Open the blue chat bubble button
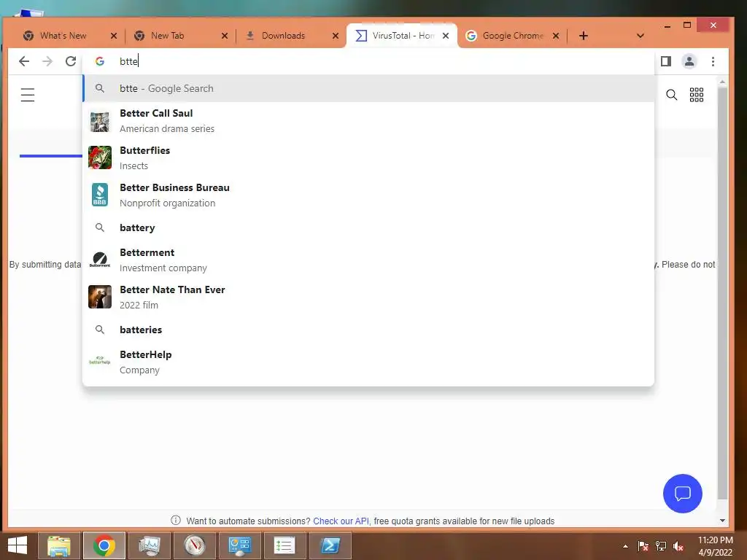This screenshot has height=560, width=747. click(682, 494)
